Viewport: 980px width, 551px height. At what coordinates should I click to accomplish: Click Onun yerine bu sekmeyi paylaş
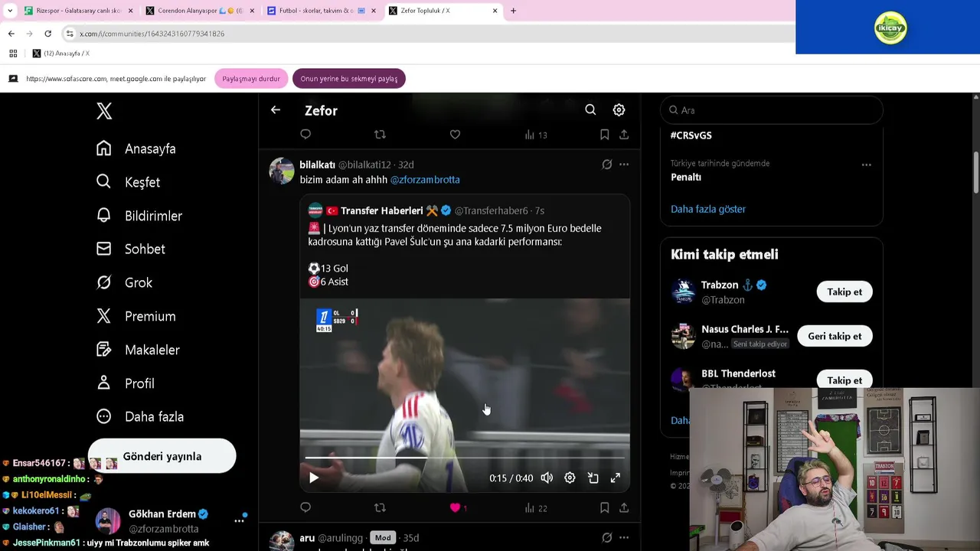tap(349, 79)
